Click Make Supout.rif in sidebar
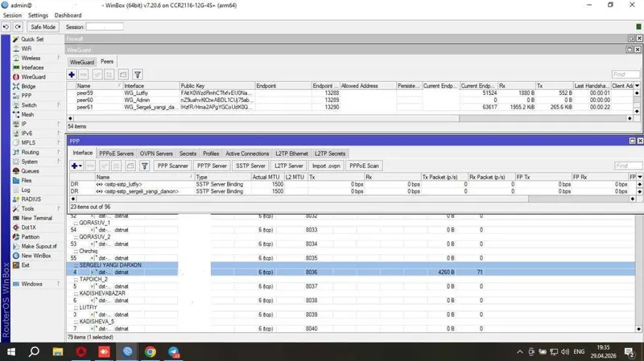 39,247
